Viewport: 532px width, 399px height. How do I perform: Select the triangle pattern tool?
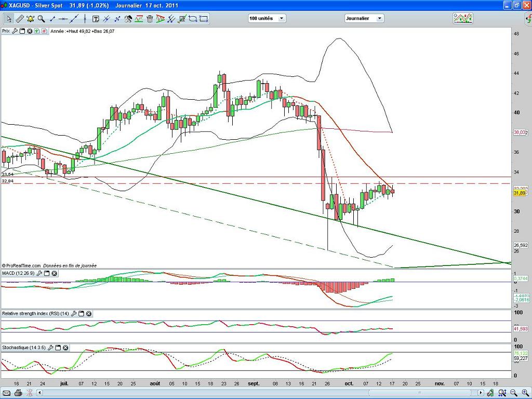point(161,19)
